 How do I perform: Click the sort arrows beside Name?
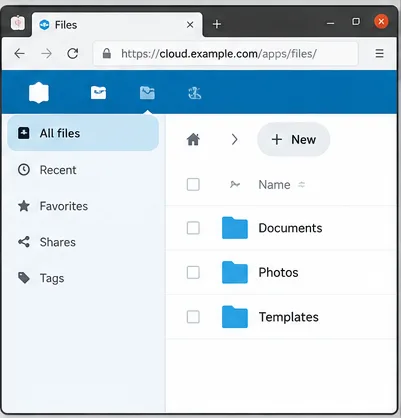click(x=301, y=184)
